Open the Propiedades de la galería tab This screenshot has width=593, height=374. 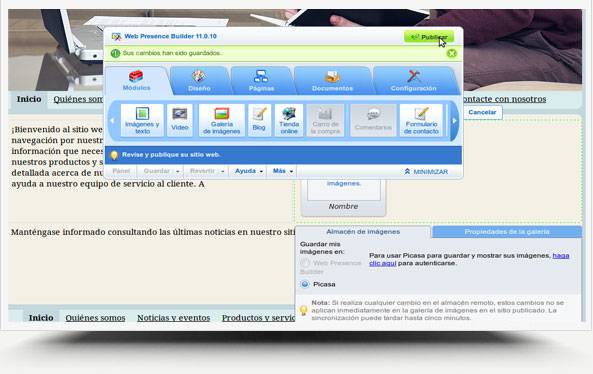(507, 232)
